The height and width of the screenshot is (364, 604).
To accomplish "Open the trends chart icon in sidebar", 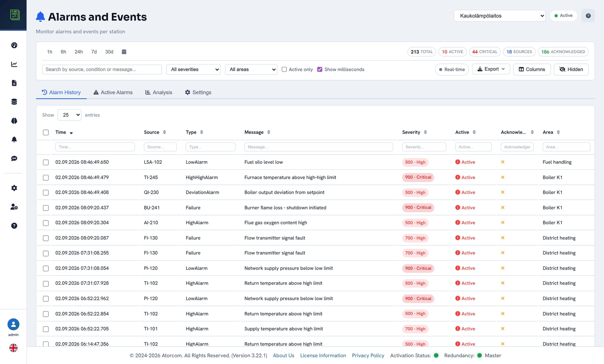I will tap(14, 64).
